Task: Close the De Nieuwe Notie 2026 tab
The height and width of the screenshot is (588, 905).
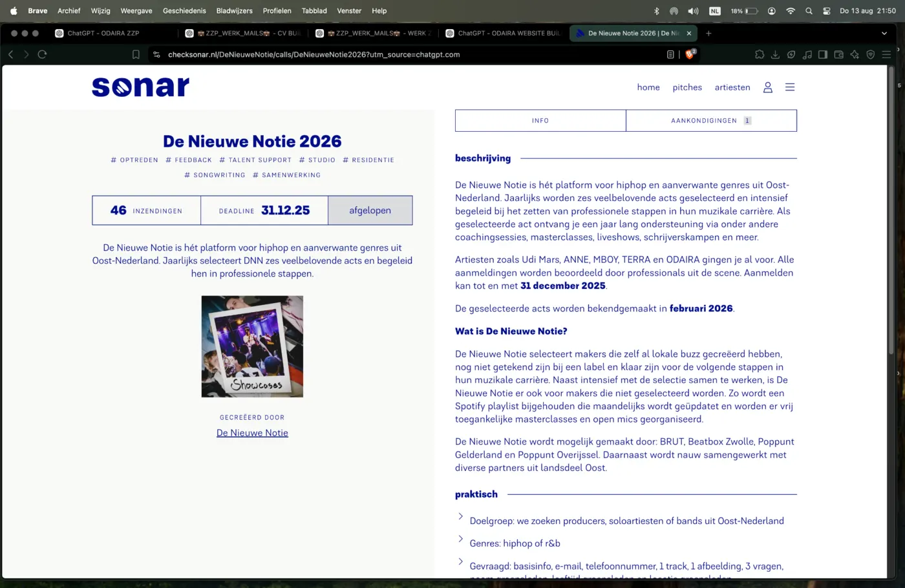Action: coord(688,33)
